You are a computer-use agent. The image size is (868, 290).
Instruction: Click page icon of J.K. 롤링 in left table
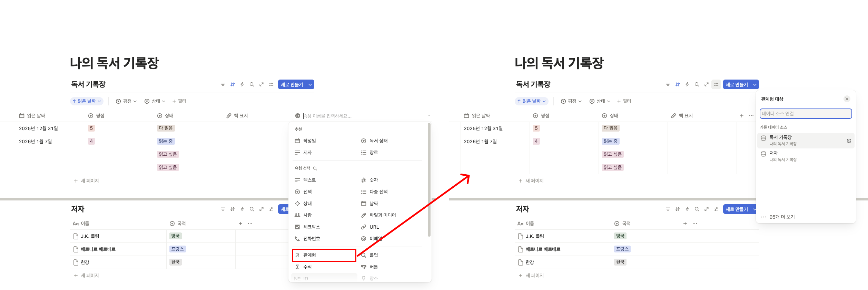76,236
